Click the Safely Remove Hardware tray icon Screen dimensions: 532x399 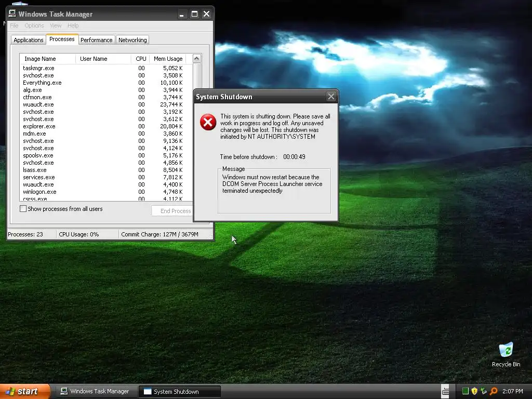tap(484, 391)
